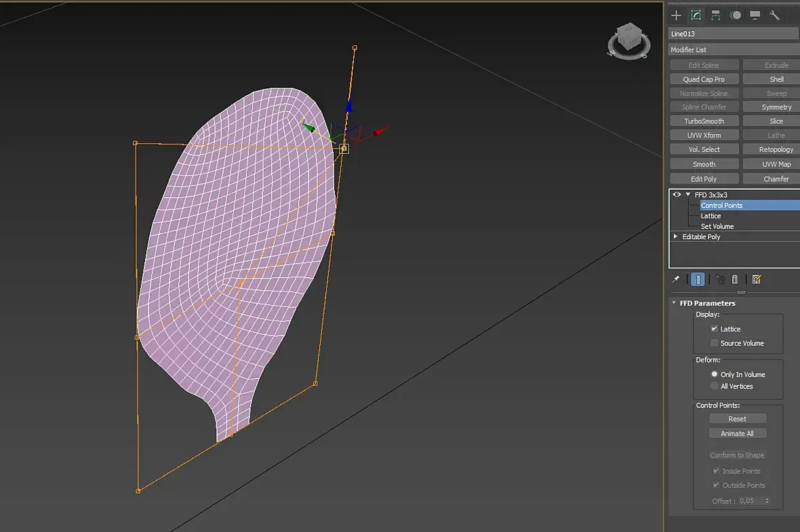This screenshot has height=532, width=800.
Task: Toggle Show End Result button
Action: 698,279
